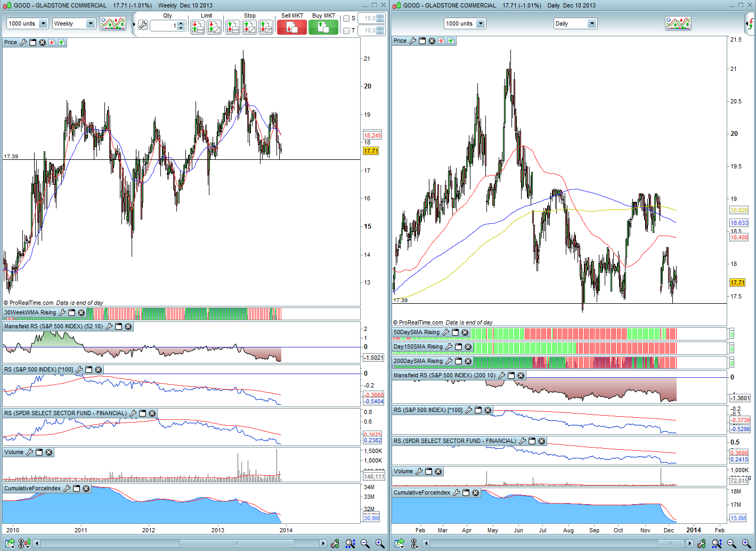
Task: Enable the S stop checkbox
Action: [346, 19]
